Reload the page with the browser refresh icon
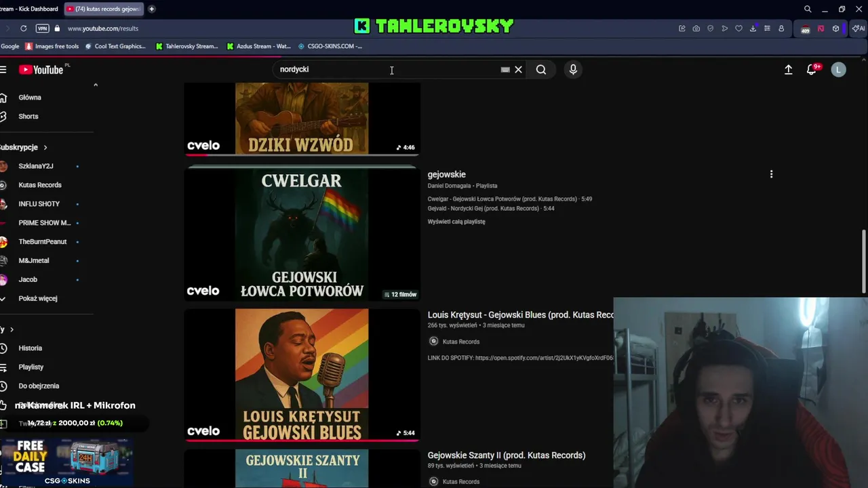868x488 pixels. [x=23, y=28]
